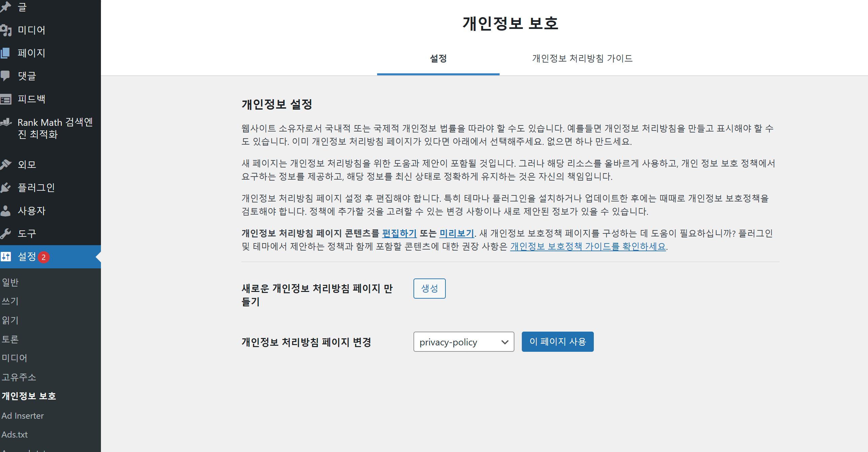The width and height of the screenshot is (868, 452).
Task: Select the 외모 appearance brush icon
Action: point(7,164)
